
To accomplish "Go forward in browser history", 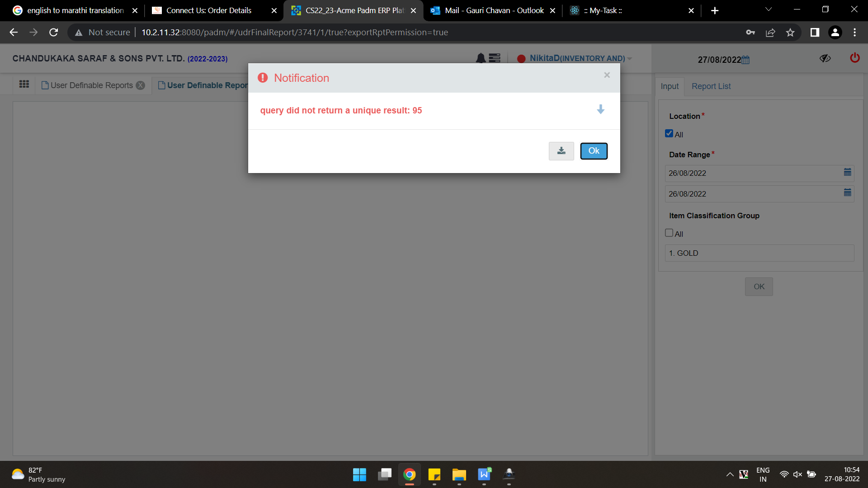I will (x=33, y=32).
